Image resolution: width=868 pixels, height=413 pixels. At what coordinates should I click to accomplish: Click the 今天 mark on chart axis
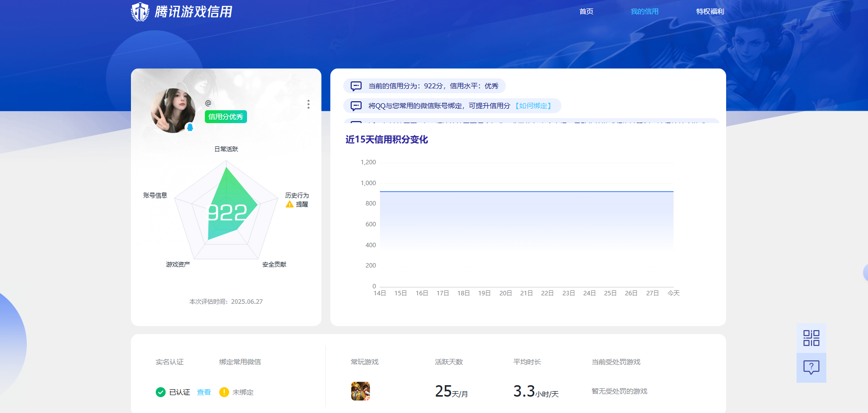674,293
